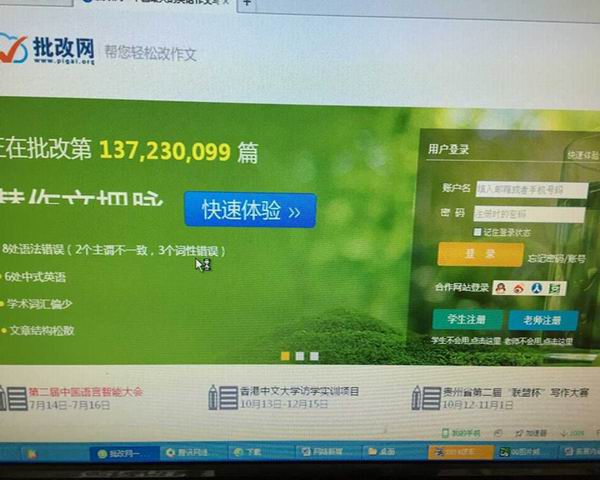Log in with the Weibo icon
The width and height of the screenshot is (600, 480).
coord(518,288)
